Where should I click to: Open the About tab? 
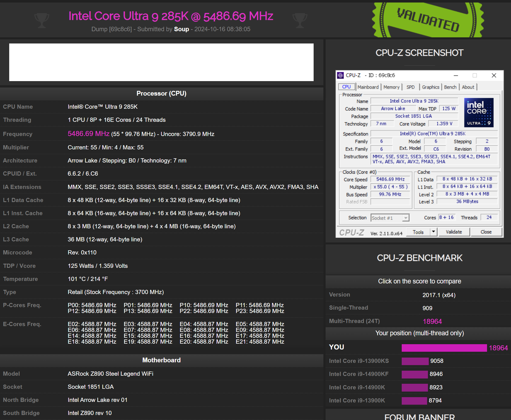[468, 87]
